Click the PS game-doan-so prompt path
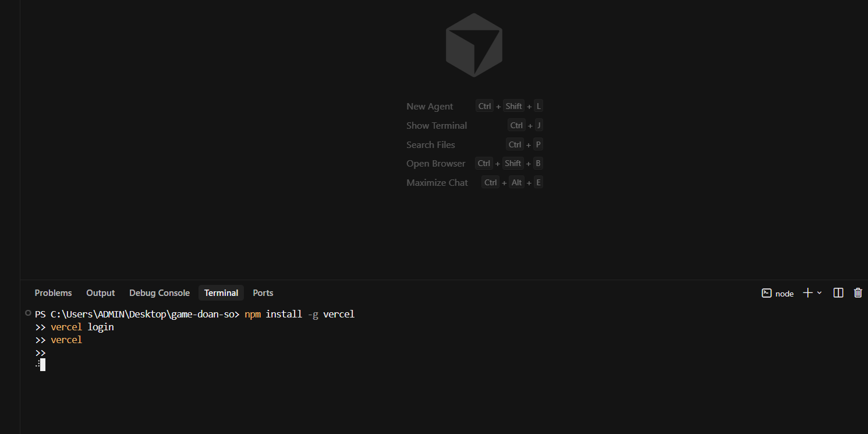 coord(137,314)
